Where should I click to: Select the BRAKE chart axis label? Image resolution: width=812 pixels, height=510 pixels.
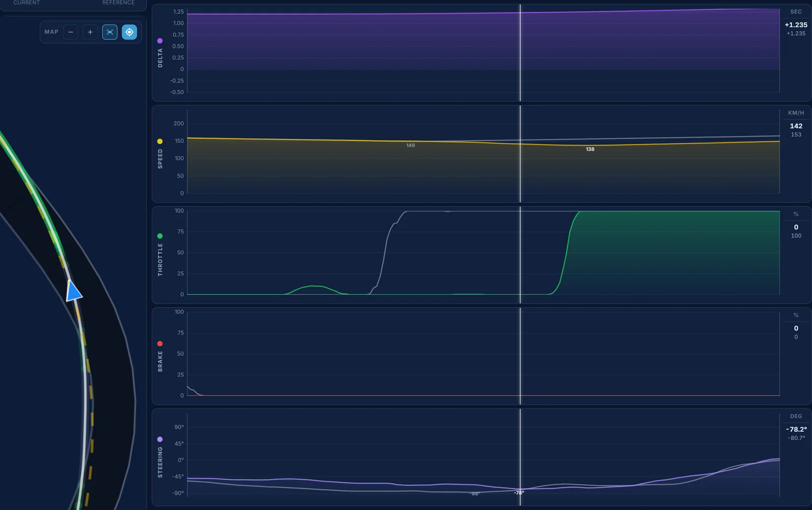(x=160, y=361)
